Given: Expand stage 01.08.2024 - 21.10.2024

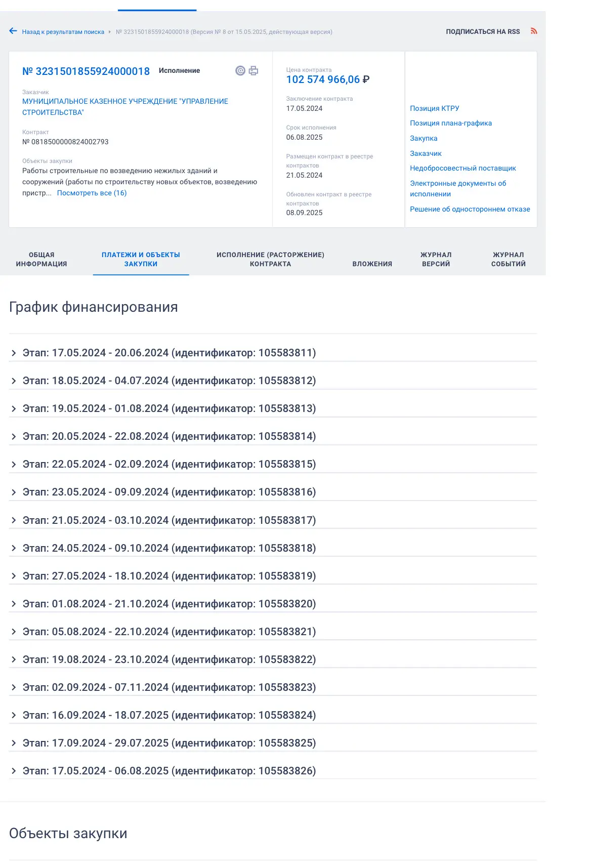Looking at the screenshot, I should click(14, 604).
